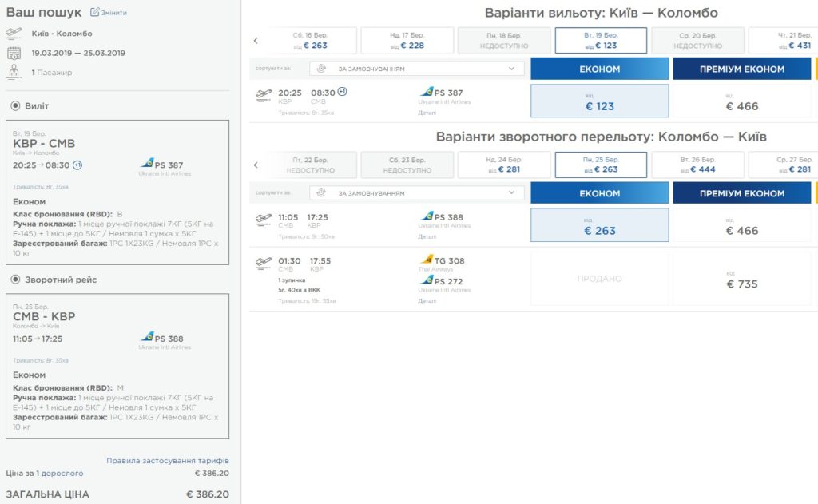Click the plane icon of the TG 308 flight row

pos(264,264)
